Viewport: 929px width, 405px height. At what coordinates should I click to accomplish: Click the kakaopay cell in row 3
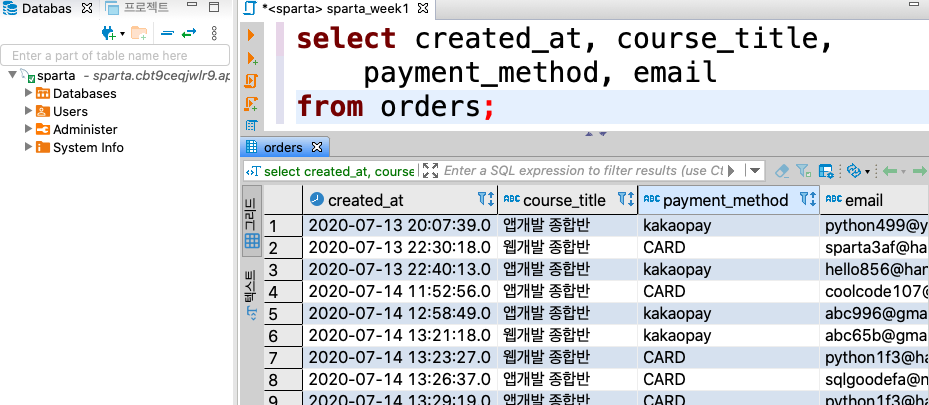728,269
